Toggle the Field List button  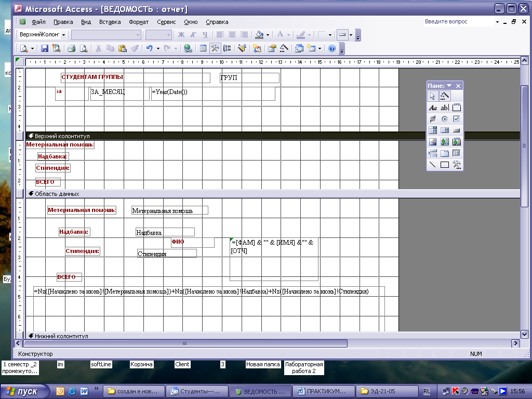tap(203, 48)
